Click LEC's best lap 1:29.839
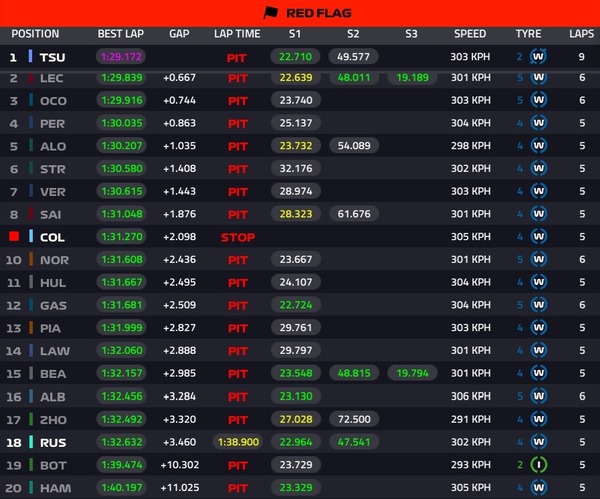The height and width of the screenshot is (499, 600). [x=122, y=78]
